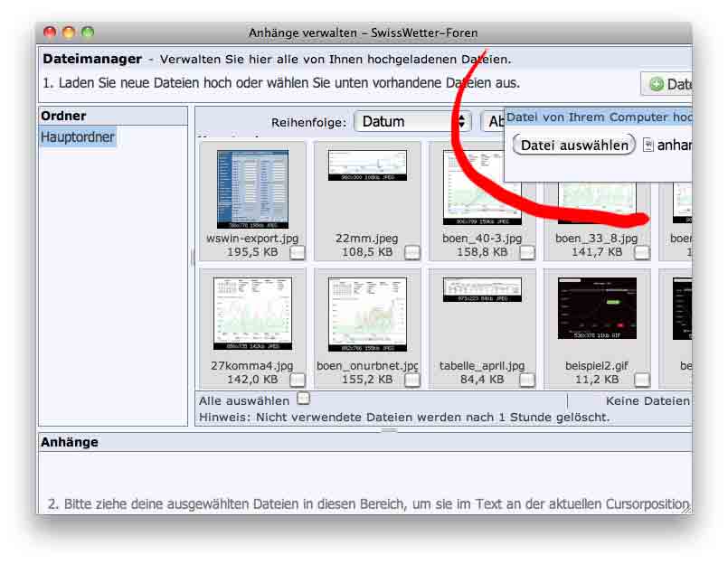Screen dimensions: 728x564
Task: Click the splitter handle above Anhänge
Action: (x=389, y=430)
